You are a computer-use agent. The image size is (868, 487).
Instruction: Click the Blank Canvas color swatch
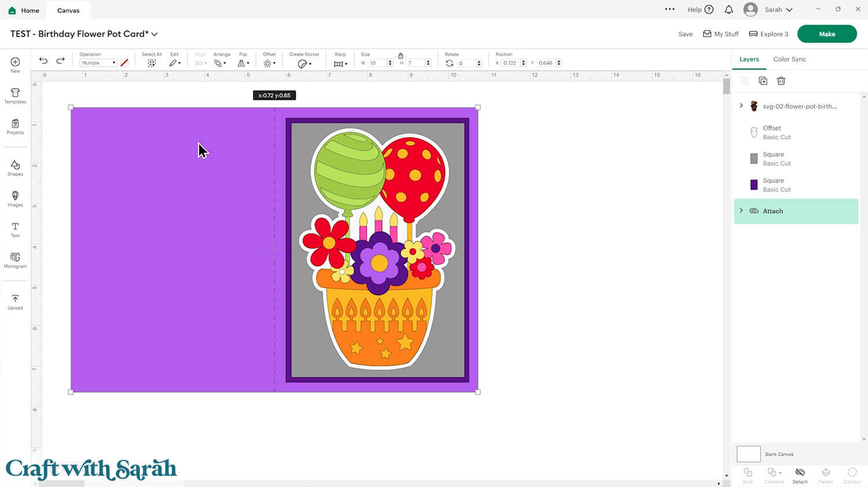(748, 454)
